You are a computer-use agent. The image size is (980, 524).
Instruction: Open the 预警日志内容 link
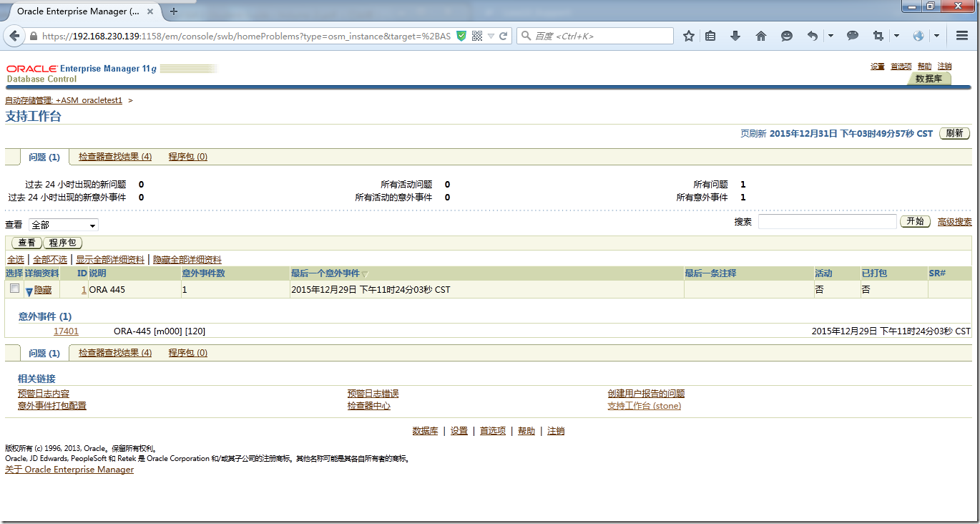[44, 394]
